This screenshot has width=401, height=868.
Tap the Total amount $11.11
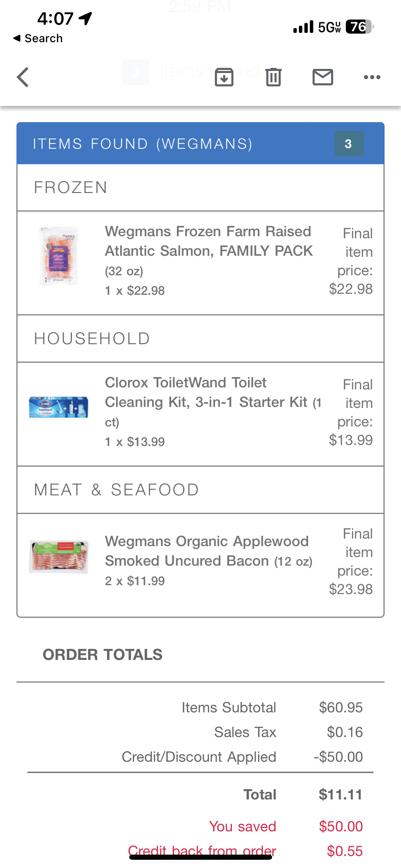tap(340, 795)
